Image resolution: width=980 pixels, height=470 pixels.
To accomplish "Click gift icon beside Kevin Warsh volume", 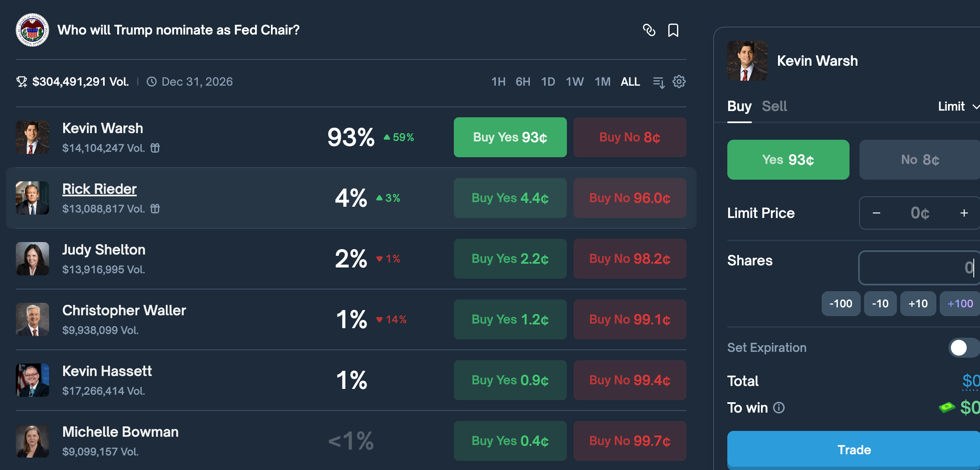I will point(155,148).
